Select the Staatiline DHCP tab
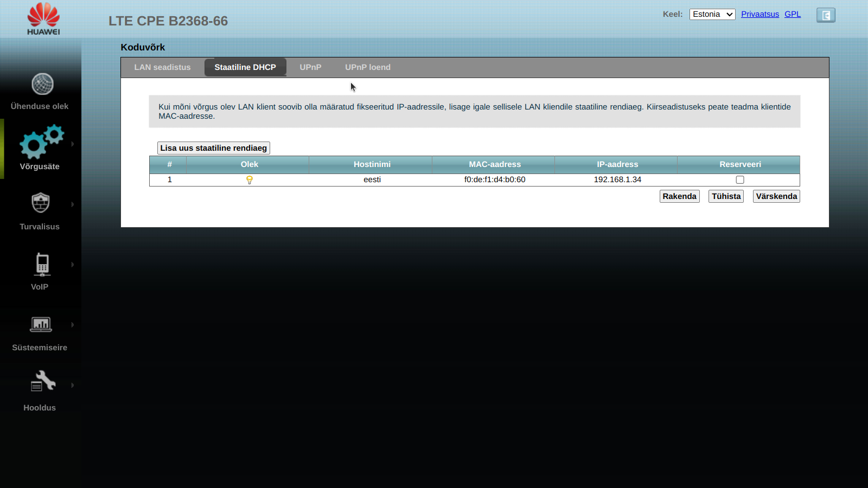Image resolution: width=868 pixels, height=488 pixels. point(245,67)
